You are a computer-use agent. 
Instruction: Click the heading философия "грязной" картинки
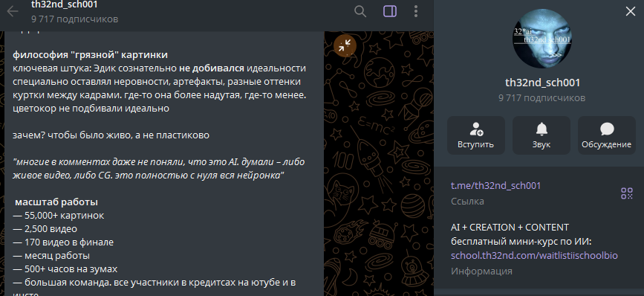90,55
